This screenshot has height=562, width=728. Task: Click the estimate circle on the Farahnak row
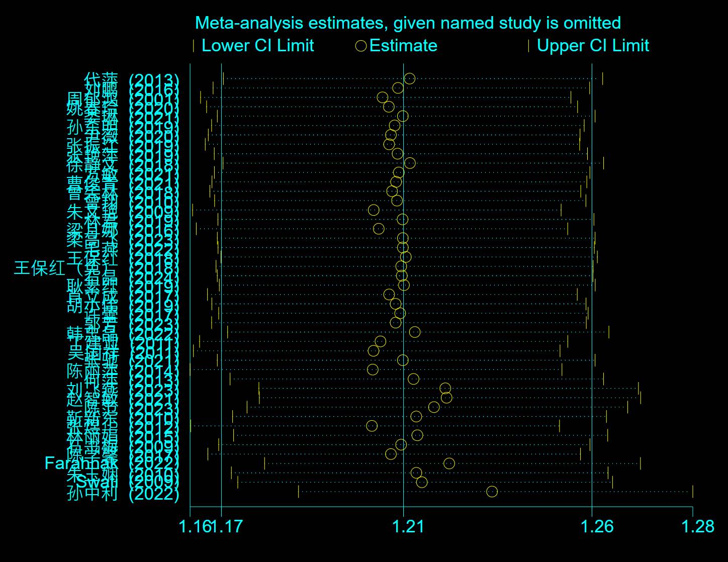click(449, 463)
